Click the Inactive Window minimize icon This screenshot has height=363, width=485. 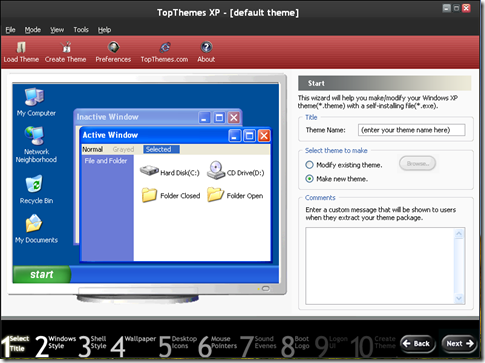tap(204, 117)
